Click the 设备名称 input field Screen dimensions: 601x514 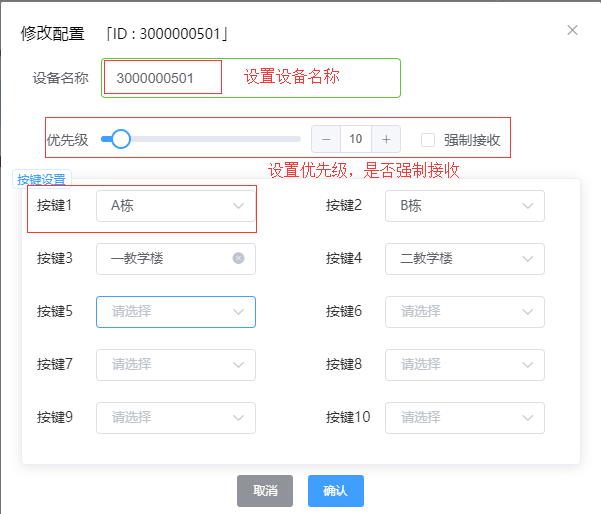(162, 78)
